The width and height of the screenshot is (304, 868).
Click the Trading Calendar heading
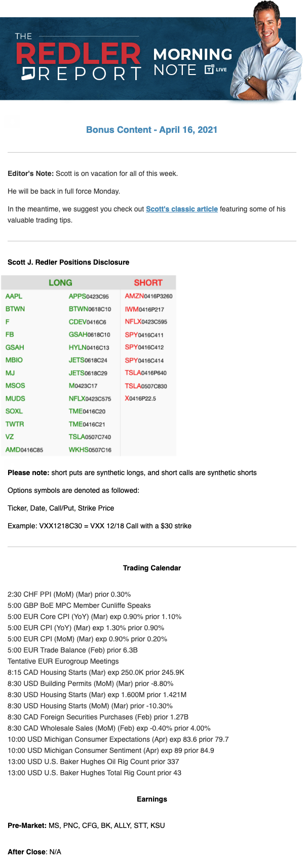pos(151,568)
